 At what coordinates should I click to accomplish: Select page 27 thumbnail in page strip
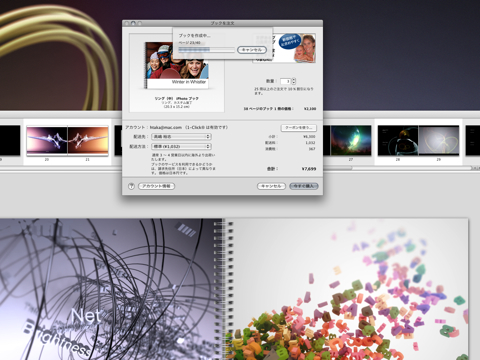coord(351,140)
